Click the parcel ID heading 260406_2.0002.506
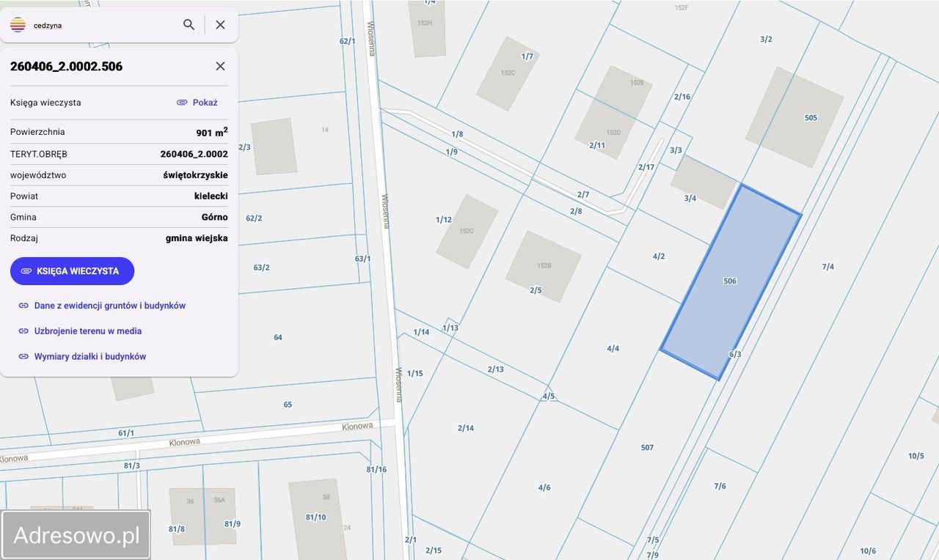 67,67
